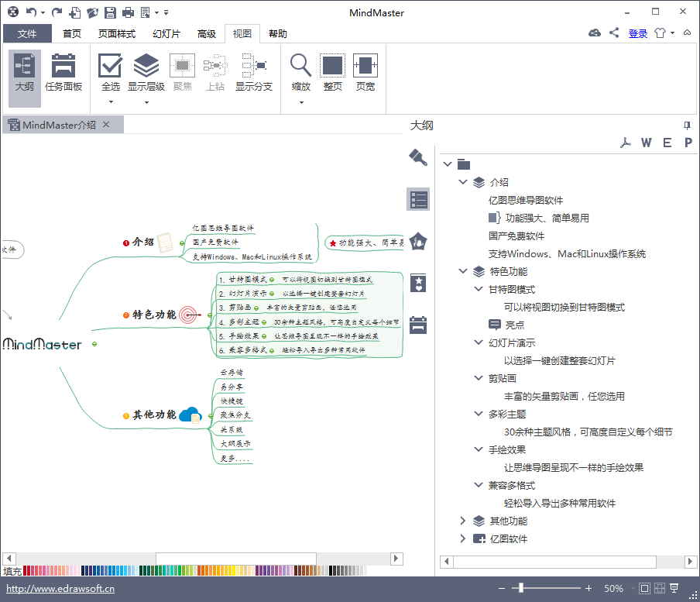Screen dimensions: 700x602
Task: Fit to 整页 whole page
Action: pos(333,74)
